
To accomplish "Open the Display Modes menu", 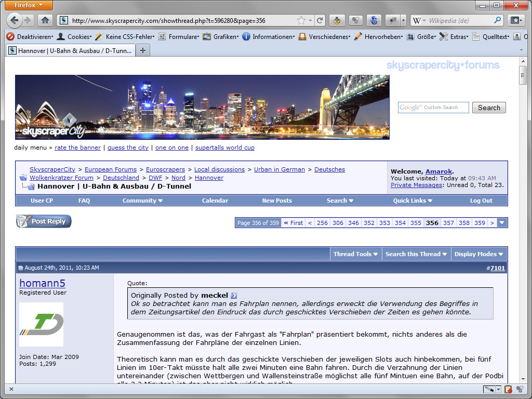I will tap(478, 254).
